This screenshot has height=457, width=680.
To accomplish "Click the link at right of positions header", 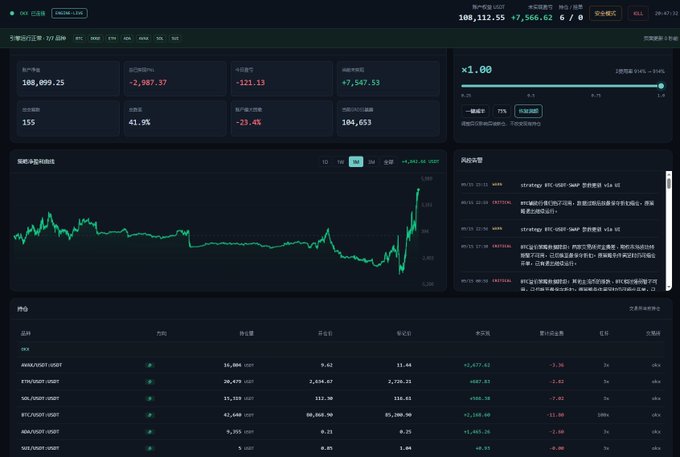I will [644, 309].
